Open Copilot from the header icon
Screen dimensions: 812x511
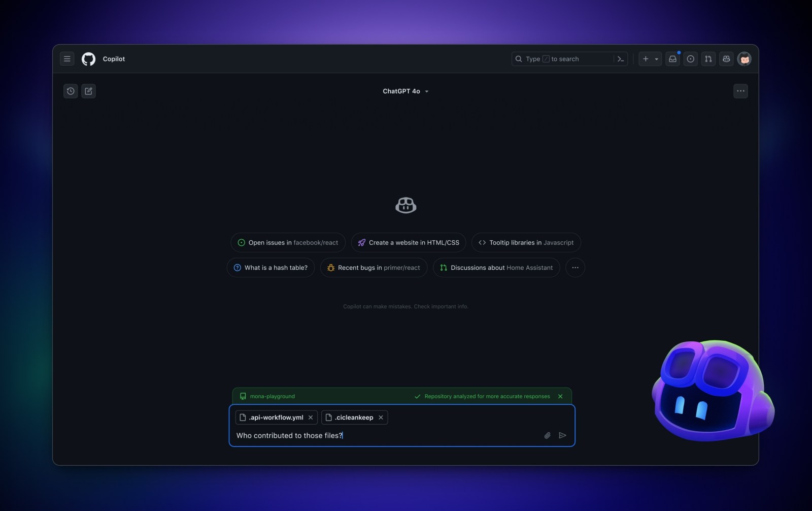726,58
